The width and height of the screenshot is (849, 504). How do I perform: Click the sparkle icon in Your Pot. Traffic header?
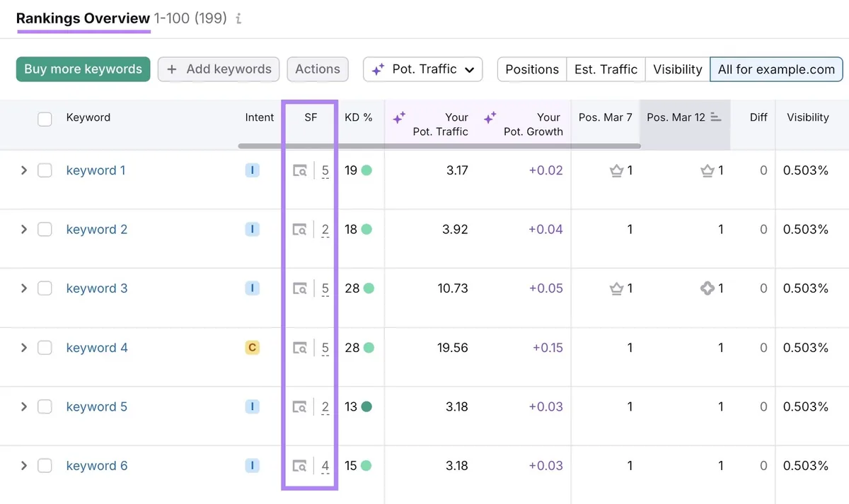coord(399,117)
